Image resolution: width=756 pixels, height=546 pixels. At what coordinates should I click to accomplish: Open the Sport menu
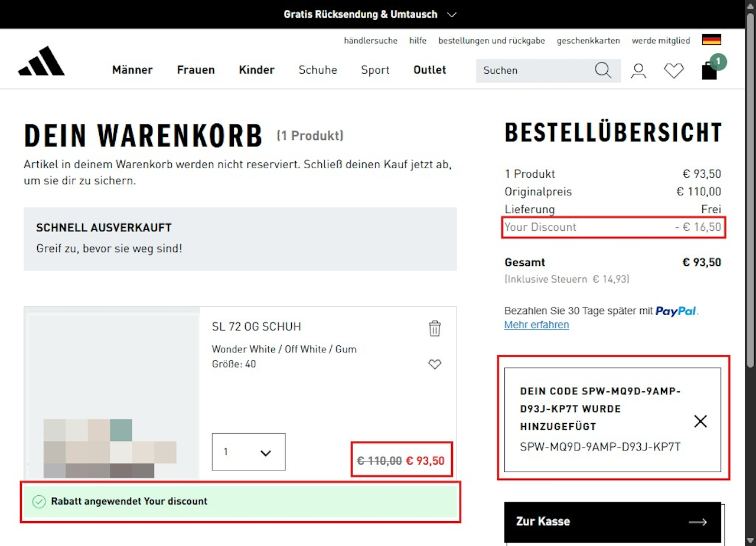[376, 70]
